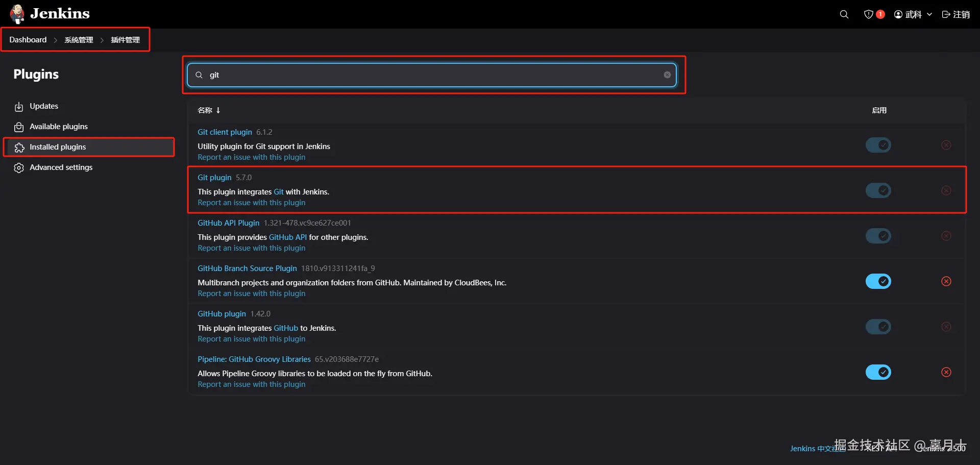Click the Available plugins bag icon
Screen dimensions: 980x465
point(19,127)
